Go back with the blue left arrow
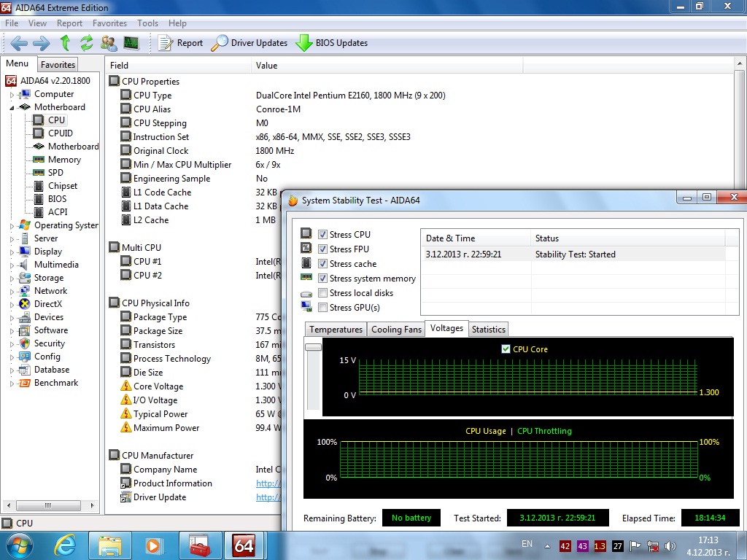Viewport: 747px width, 560px height. click(18, 43)
